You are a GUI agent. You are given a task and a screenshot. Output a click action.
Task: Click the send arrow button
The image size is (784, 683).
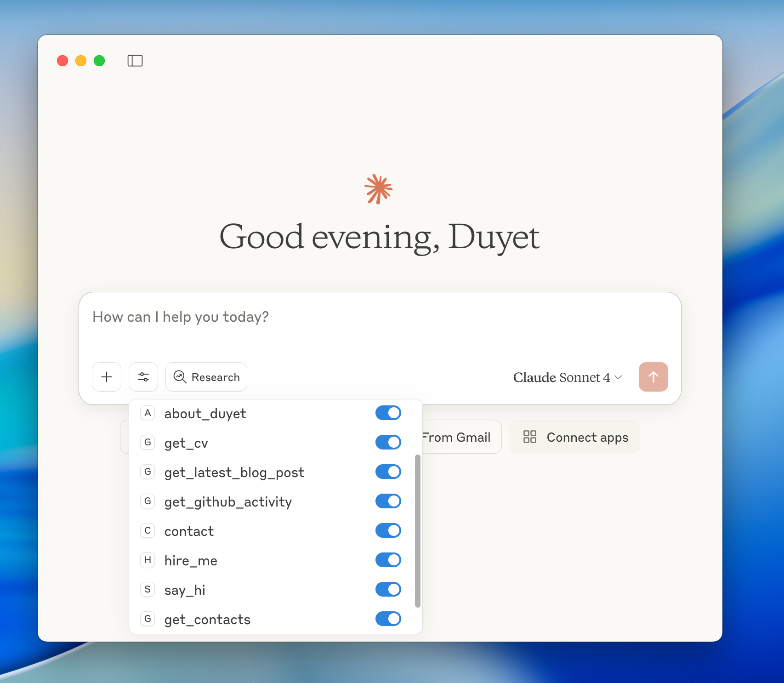coord(653,377)
